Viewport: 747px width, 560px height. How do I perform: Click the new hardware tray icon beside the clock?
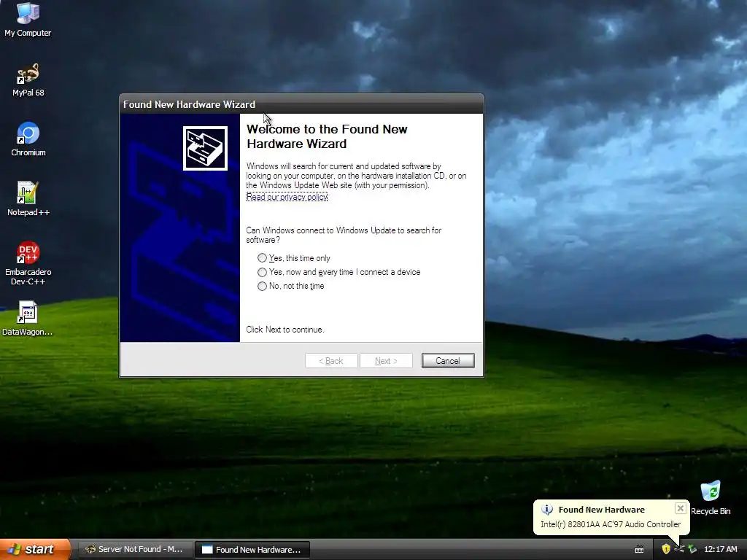coord(692,549)
